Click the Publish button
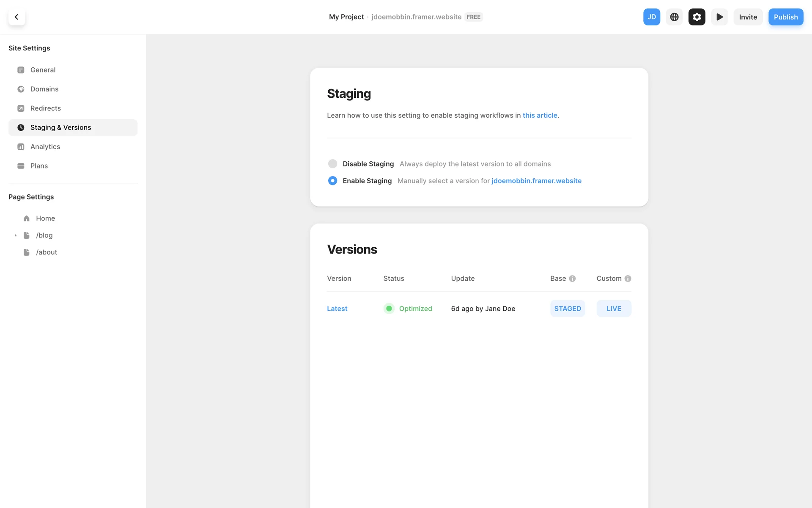812x508 pixels. 785,17
